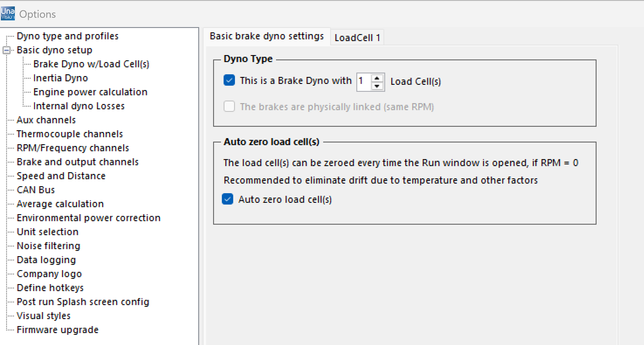Viewport: 644px width, 345px height.
Task: Decrease load cell count with down arrow
Action: 377,86
